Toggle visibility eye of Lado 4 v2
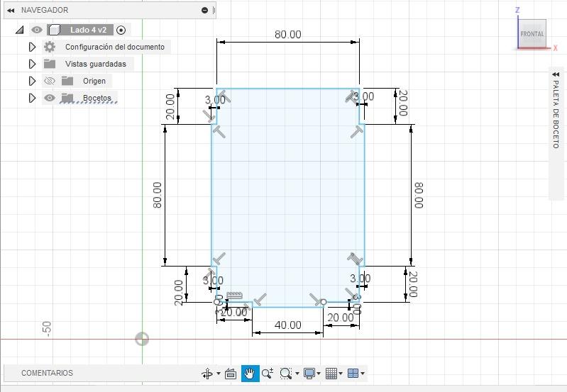 pos(36,30)
